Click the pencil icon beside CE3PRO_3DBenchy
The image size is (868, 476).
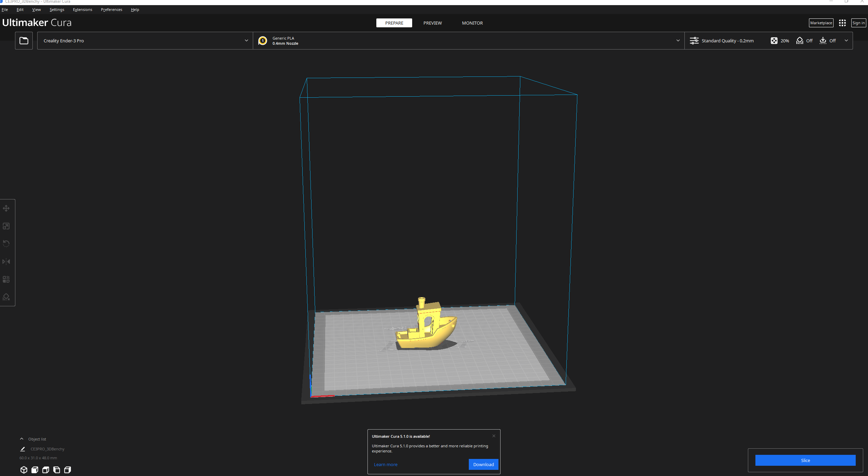point(23,449)
